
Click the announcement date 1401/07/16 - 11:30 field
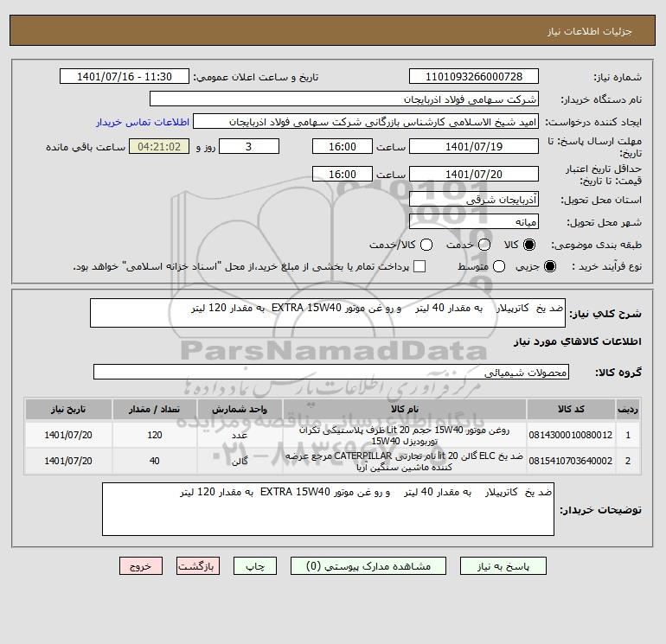(x=124, y=76)
